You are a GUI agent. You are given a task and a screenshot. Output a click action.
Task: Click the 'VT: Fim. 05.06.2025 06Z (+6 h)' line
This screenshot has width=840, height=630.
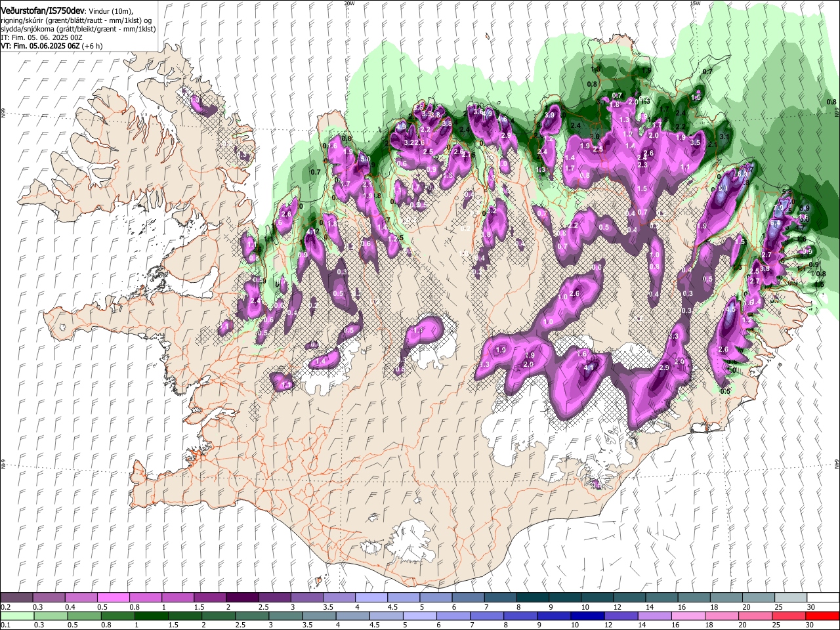[52, 46]
